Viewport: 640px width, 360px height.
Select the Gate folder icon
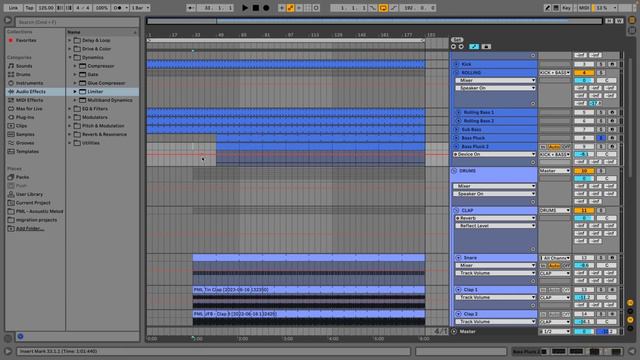coord(82,74)
